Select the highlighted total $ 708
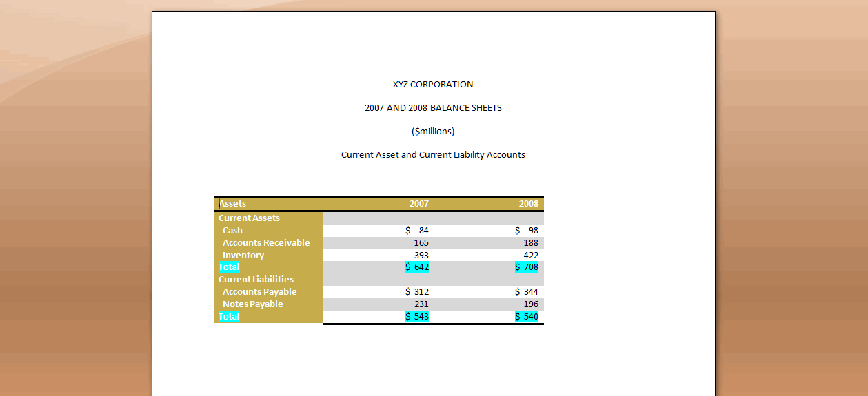868x396 pixels. pos(527,267)
